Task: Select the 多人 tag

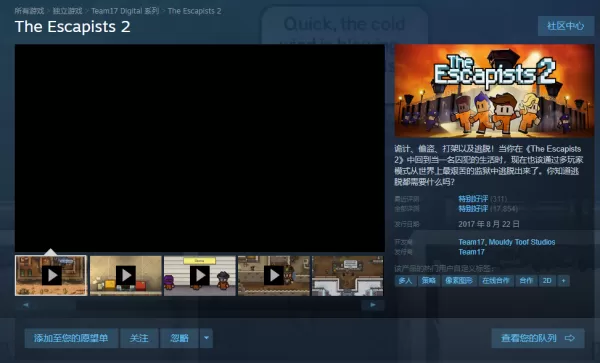Action: pos(405,281)
